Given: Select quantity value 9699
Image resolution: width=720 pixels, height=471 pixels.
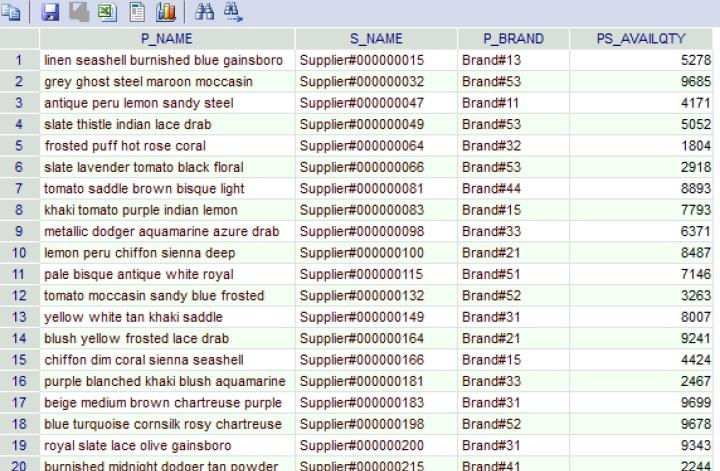Looking at the screenshot, I should [641, 403].
